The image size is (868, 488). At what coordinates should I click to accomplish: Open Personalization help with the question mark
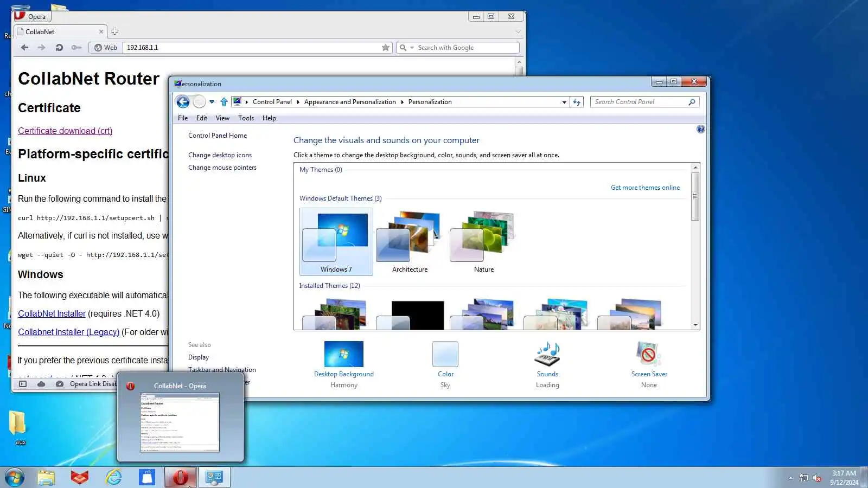701,129
